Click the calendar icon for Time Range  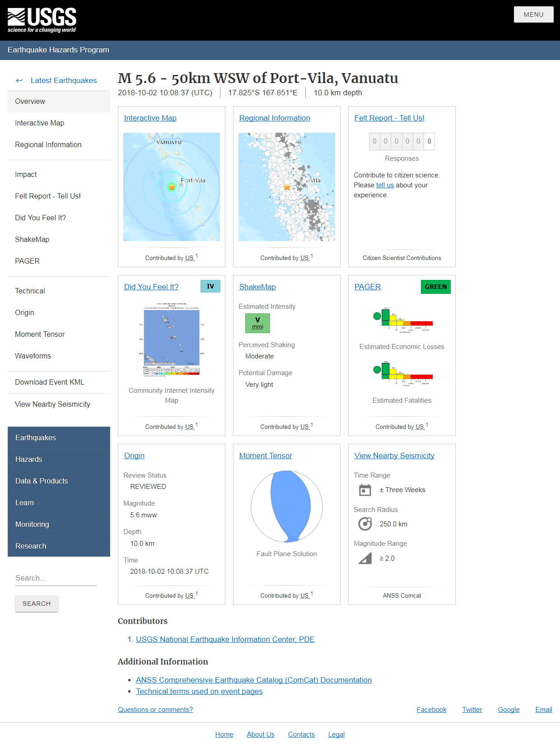click(365, 490)
